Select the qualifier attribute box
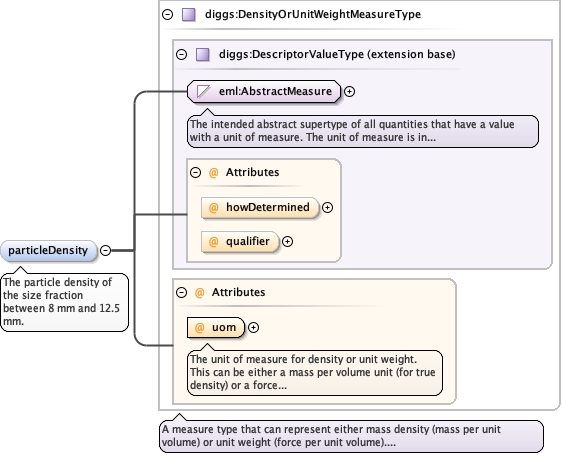562x456 pixels. click(240, 242)
